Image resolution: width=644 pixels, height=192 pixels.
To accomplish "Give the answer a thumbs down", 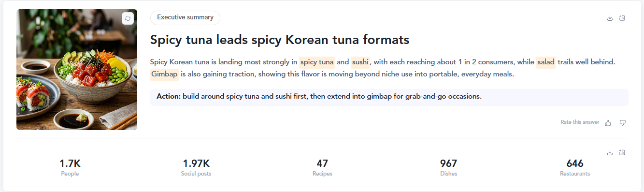I will tap(622, 123).
